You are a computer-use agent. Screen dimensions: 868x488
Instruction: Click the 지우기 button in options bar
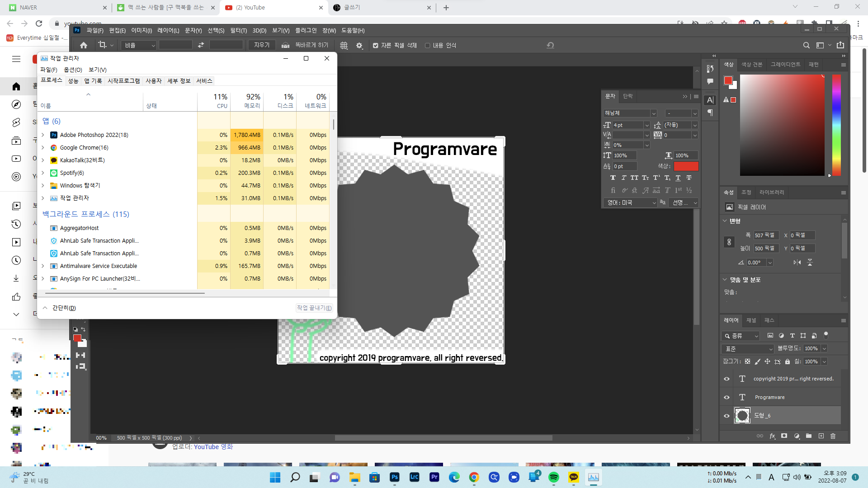click(x=261, y=45)
